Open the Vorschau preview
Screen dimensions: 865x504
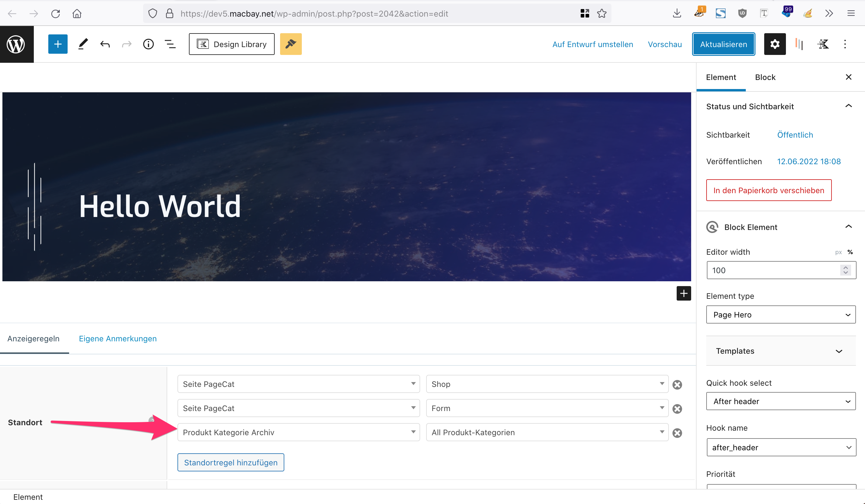[x=665, y=45]
